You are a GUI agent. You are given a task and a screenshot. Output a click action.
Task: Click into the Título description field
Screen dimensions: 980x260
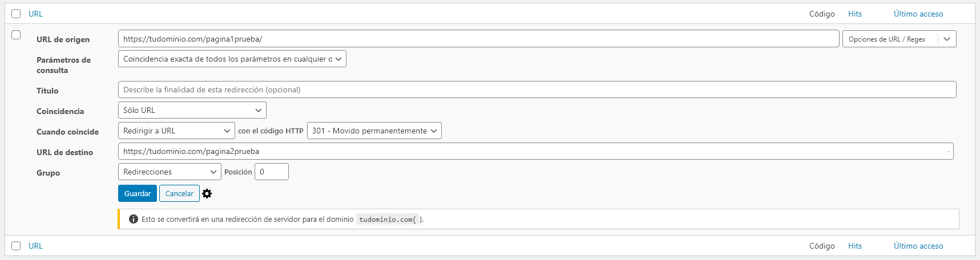tap(537, 90)
